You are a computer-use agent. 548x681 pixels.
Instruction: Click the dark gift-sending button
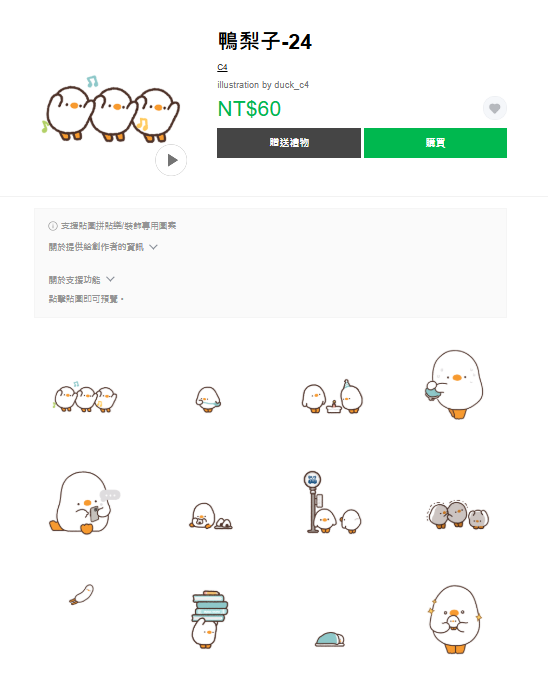click(289, 143)
